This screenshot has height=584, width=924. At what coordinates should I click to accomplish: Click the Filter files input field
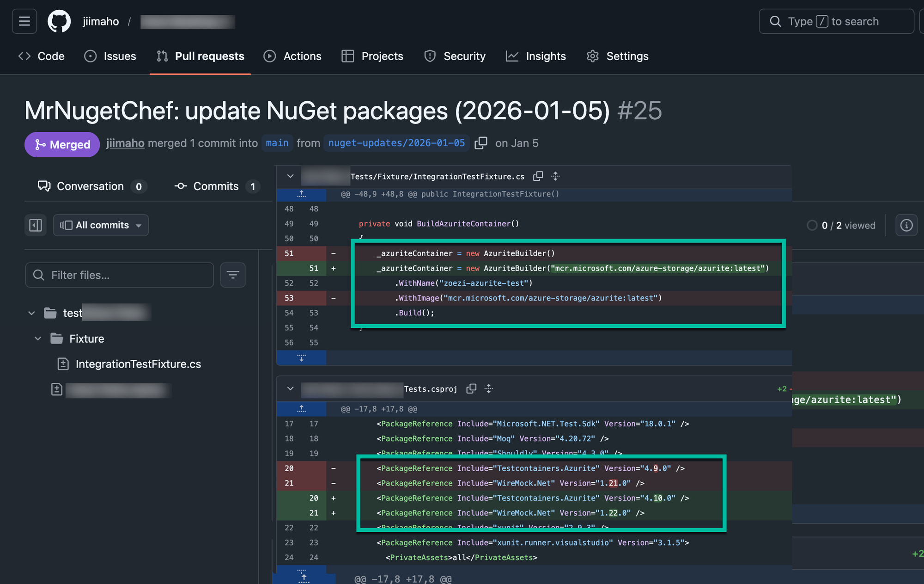[120, 275]
